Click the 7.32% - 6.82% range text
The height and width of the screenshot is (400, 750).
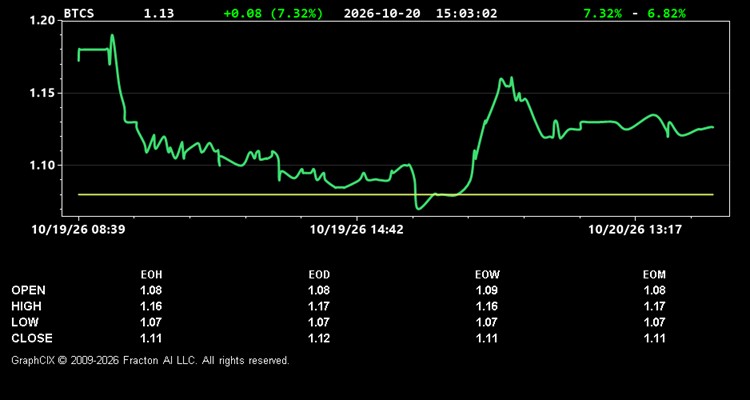[634, 13]
